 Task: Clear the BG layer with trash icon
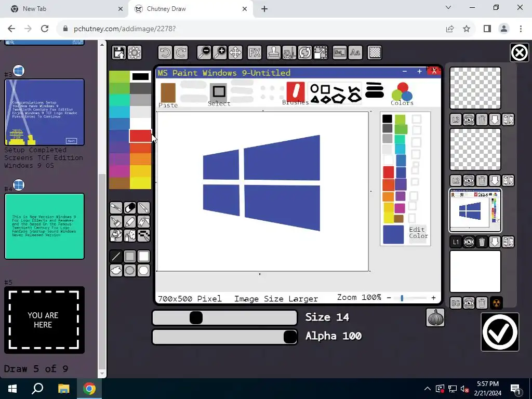pos(482,303)
